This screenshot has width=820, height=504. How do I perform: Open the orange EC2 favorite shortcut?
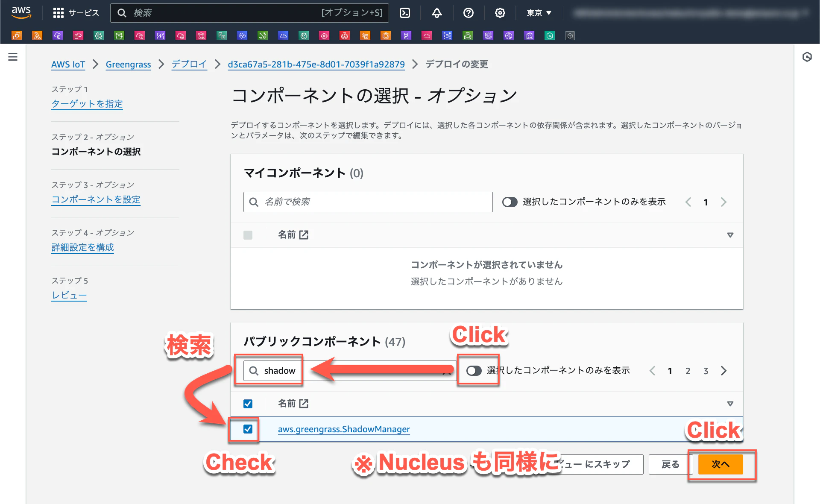point(17,35)
